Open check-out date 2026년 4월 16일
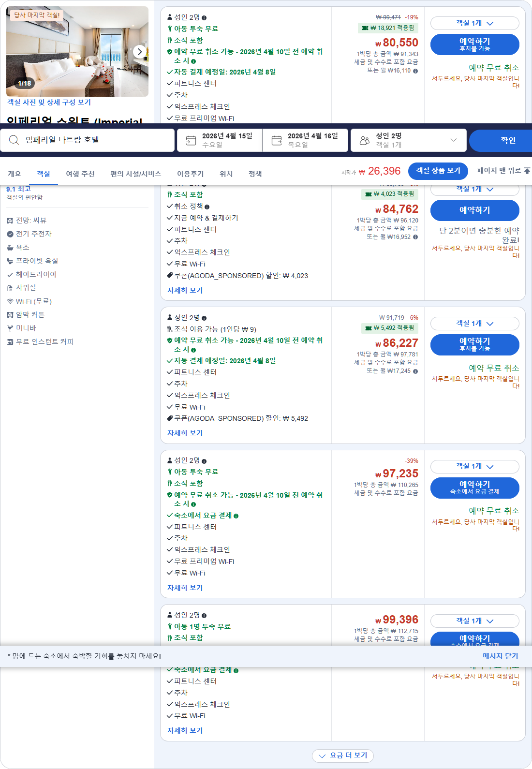The width and height of the screenshot is (532, 769). 305,140
